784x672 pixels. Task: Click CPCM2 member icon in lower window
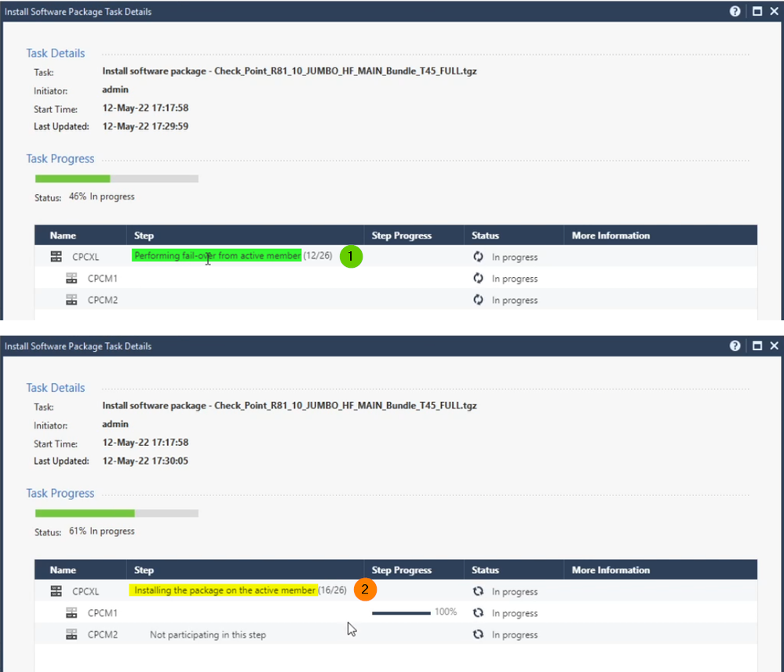tap(71, 634)
